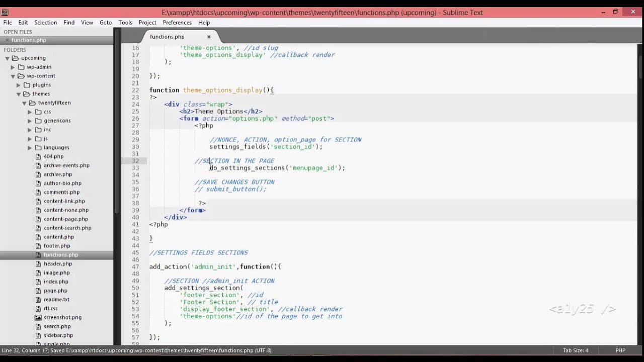
Task: Close the functions.php tab
Action: pos(209,37)
